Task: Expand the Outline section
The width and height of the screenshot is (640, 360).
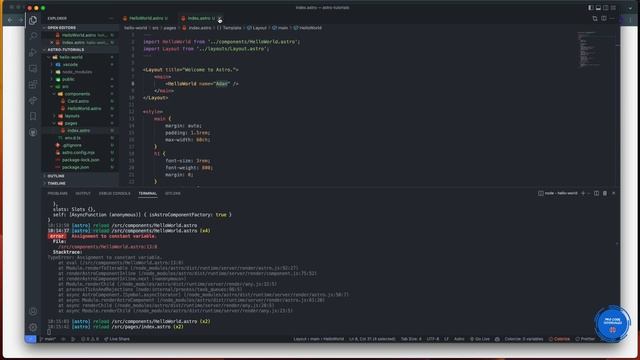Action: [x=56, y=176]
